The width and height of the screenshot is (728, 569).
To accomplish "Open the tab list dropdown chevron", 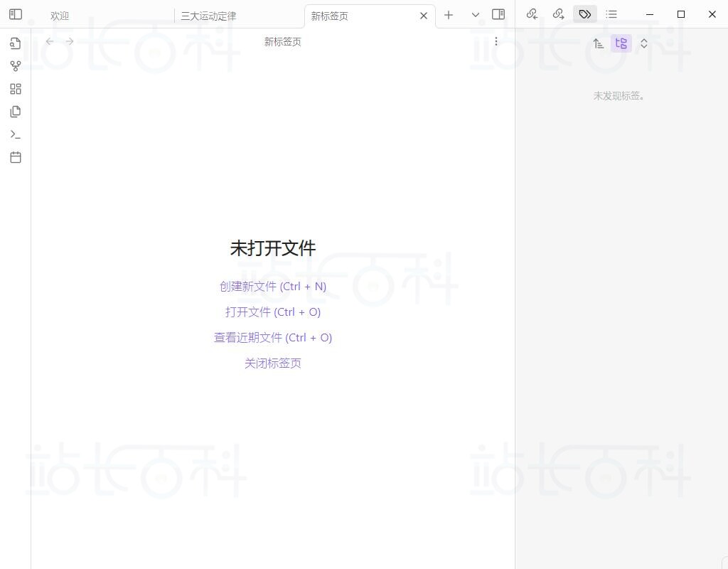I will (x=475, y=15).
